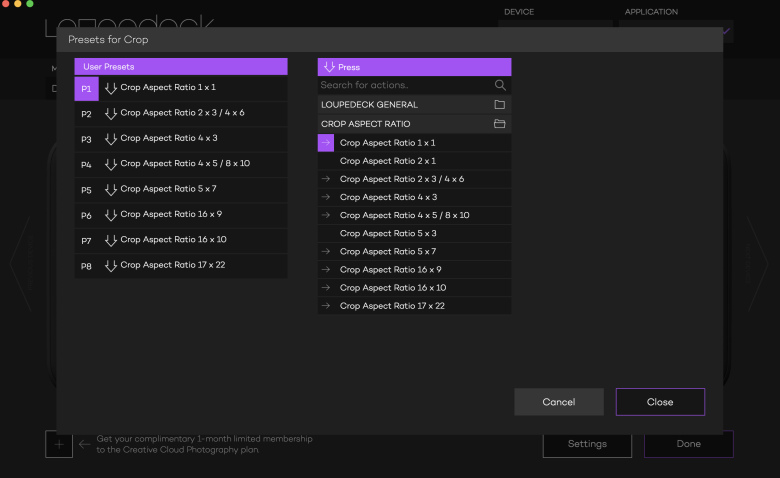780x478 pixels.
Task: Choose action Crop Aspect Ratio 5 x 3
Action: click(414, 233)
